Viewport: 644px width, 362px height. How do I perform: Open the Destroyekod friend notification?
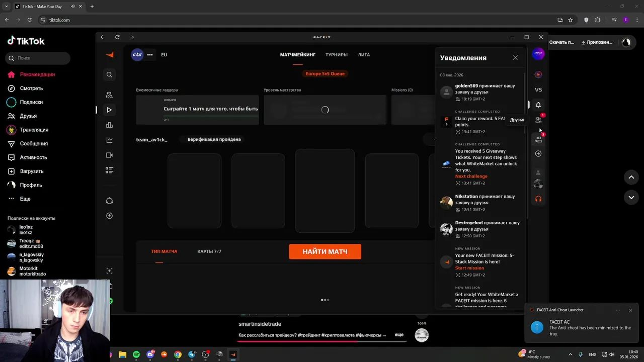point(480,229)
